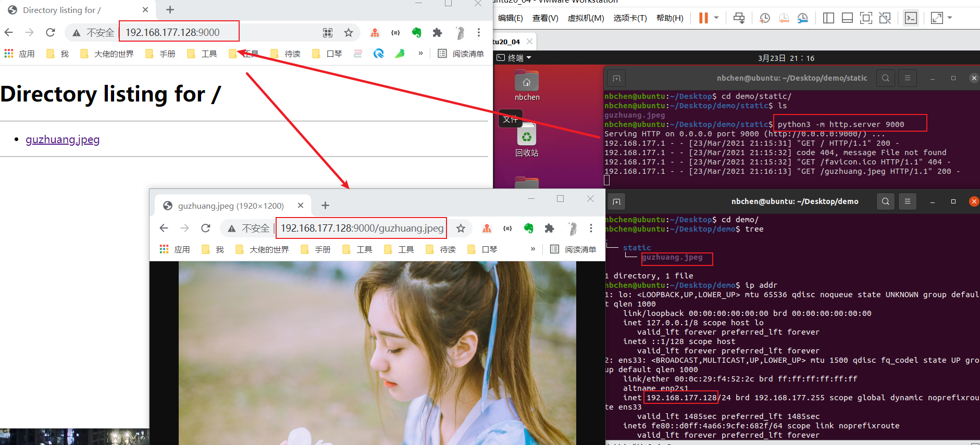This screenshot has height=445, width=980.
Task: Click the VMware Unity mode icon
Action: click(885, 18)
